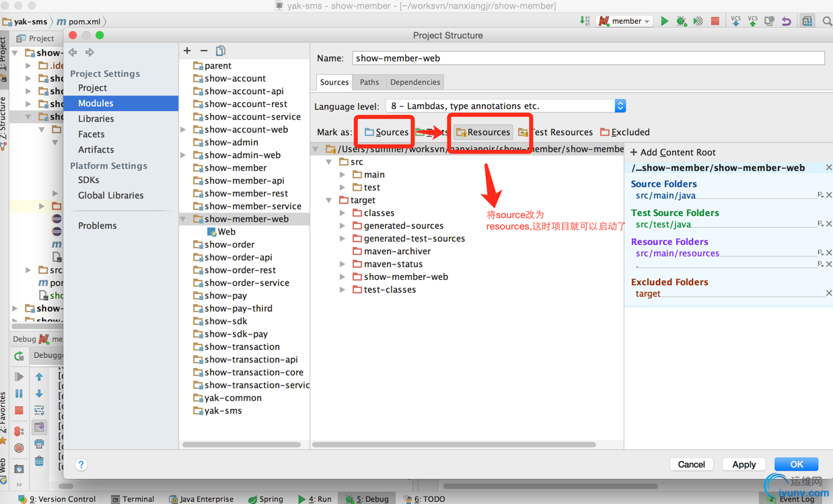This screenshot has height=504, width=833.
Task: Open the Event Log button
Action: [x=792, y=499]
